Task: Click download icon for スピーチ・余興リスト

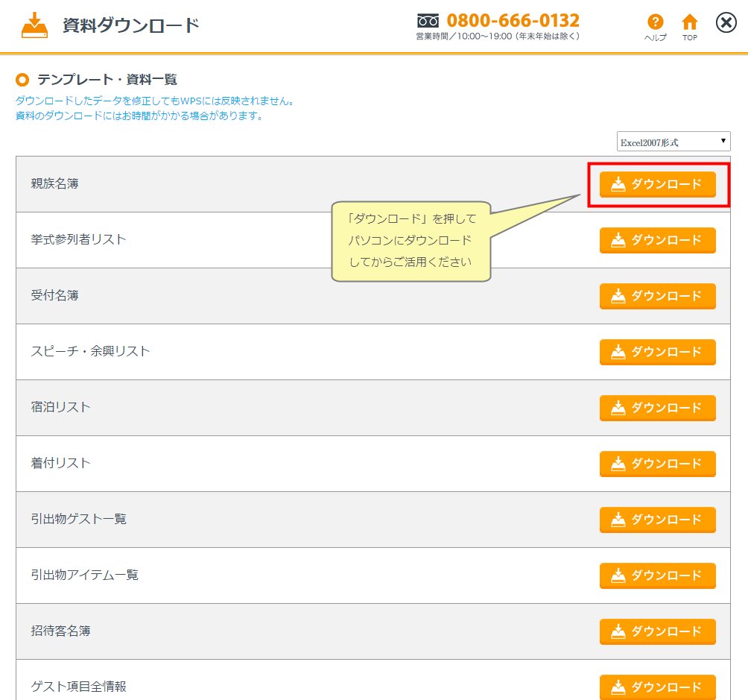Action: tap(618, 352)
